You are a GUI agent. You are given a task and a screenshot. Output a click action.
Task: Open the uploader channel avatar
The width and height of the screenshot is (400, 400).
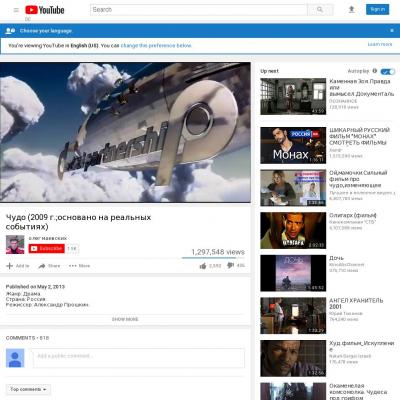(x=15, y=245)
